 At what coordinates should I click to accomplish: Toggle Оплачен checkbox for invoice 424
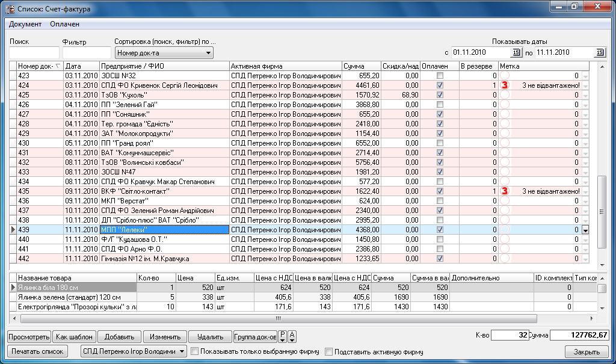[x=440, y=85]
